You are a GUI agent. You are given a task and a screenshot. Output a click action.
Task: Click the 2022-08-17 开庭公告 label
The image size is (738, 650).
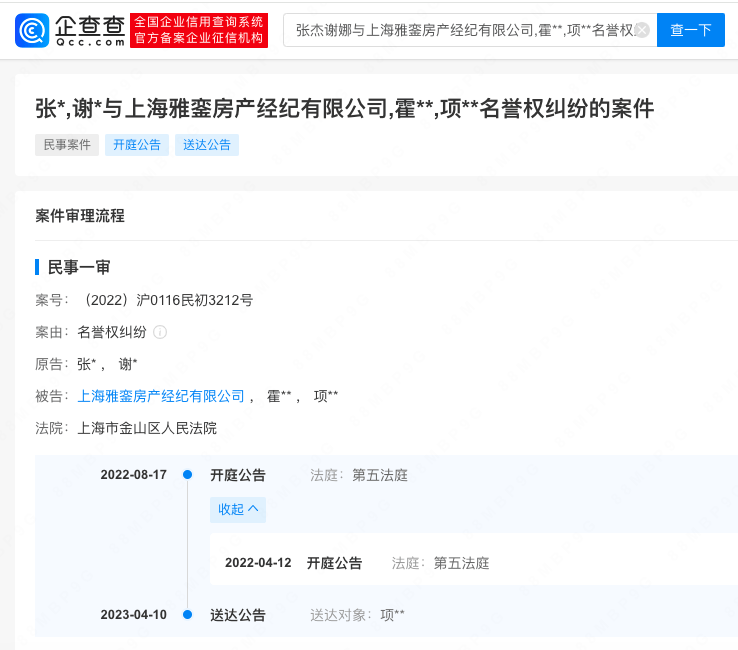[x=238, y=475]
